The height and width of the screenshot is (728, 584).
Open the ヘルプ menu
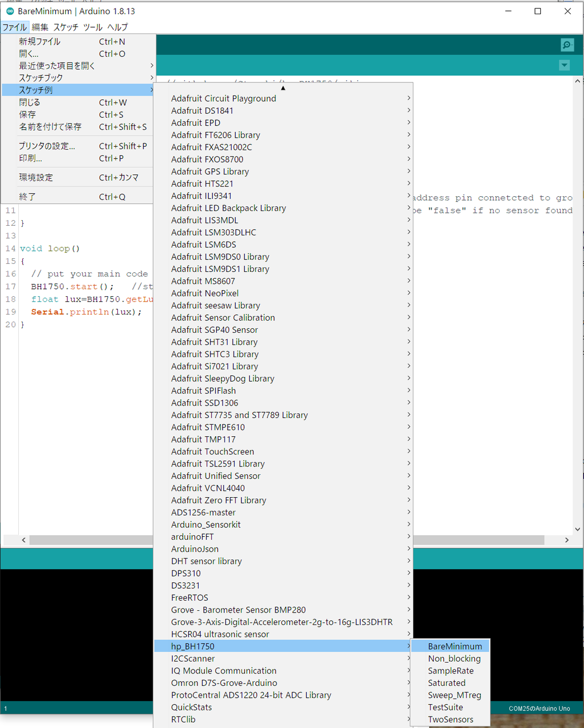[x=118, y=27]
